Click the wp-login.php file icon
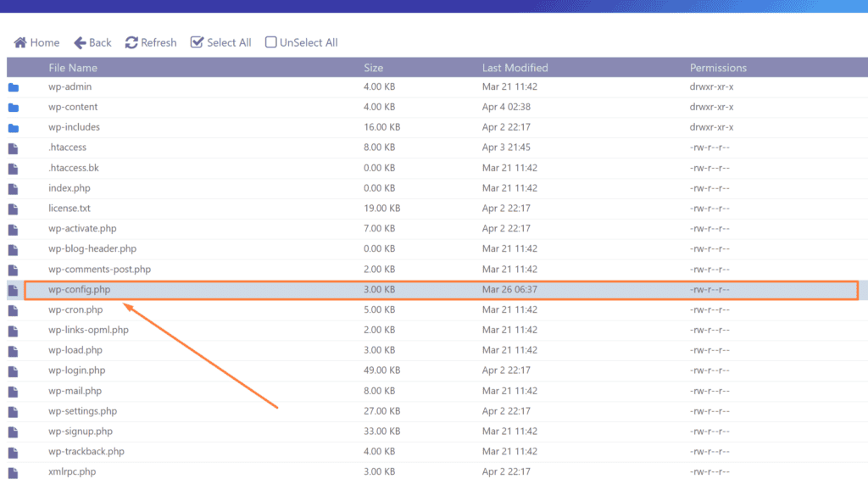 (14, 371)
